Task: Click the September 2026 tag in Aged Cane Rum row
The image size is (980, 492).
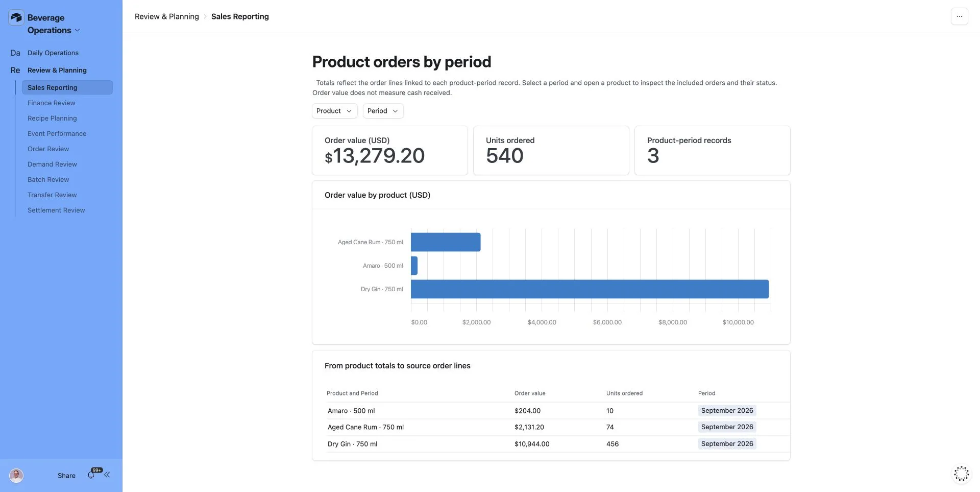Action: coord(727,427)
